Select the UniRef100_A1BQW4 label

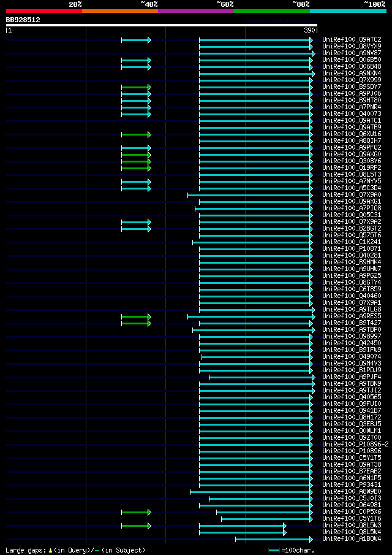[352, 539]
